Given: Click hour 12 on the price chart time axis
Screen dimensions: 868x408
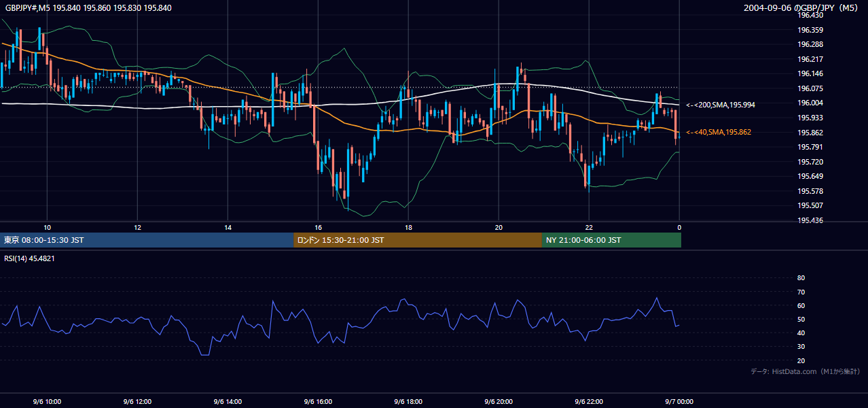Looking at the screenshot, I should pyautogui.click(x=137, y=227).
